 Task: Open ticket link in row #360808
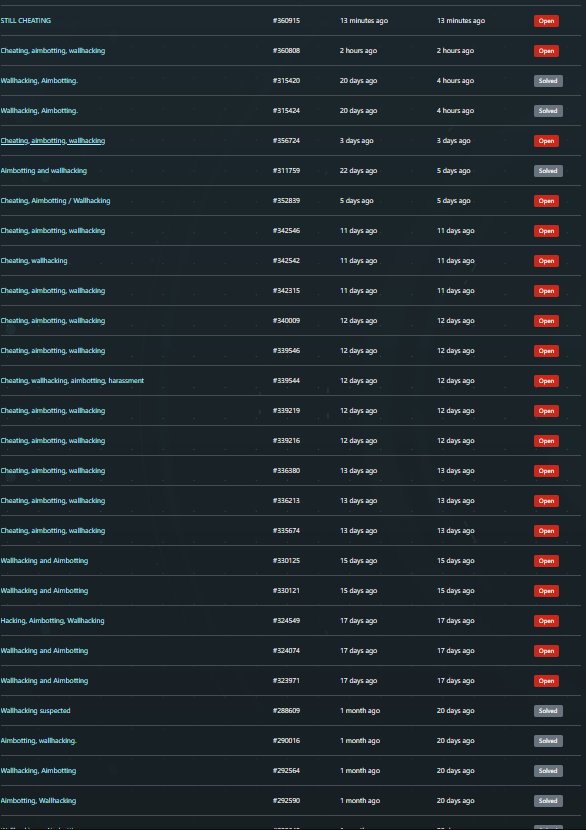(53, 51)
